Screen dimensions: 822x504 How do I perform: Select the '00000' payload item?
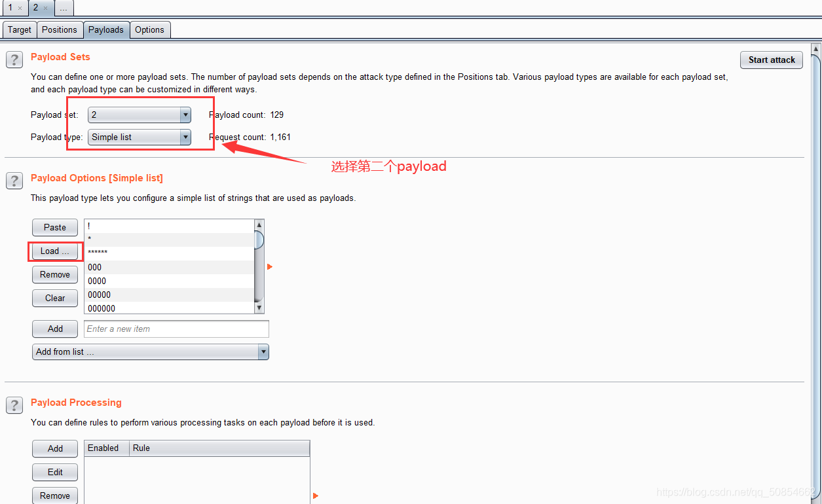(x=169, y=295)
